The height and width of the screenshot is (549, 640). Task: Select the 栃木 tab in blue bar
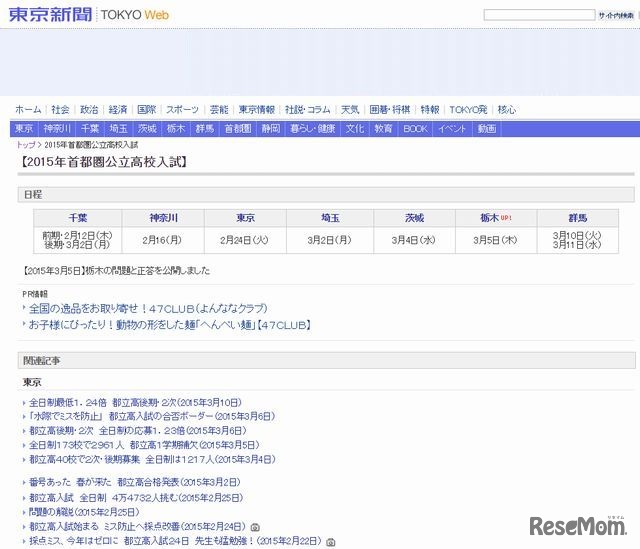point(176,129)
